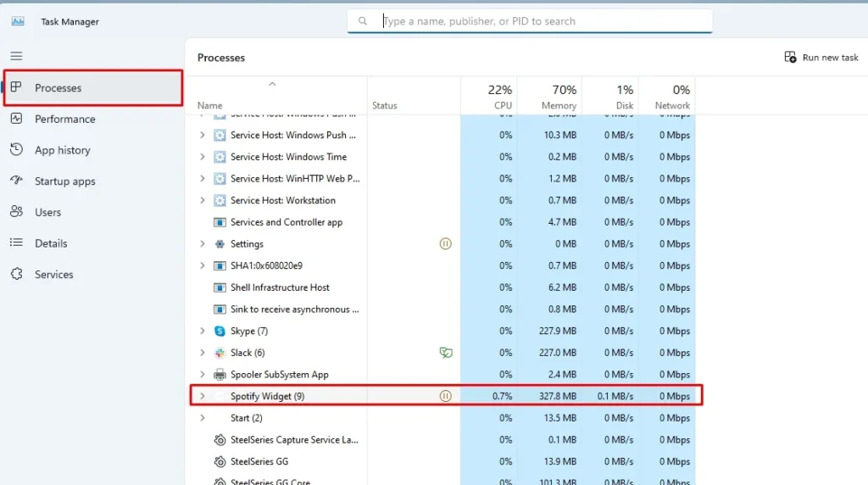Open the Services tab
The height and width of the screenshot is (485, 868).
coord(93,274)
